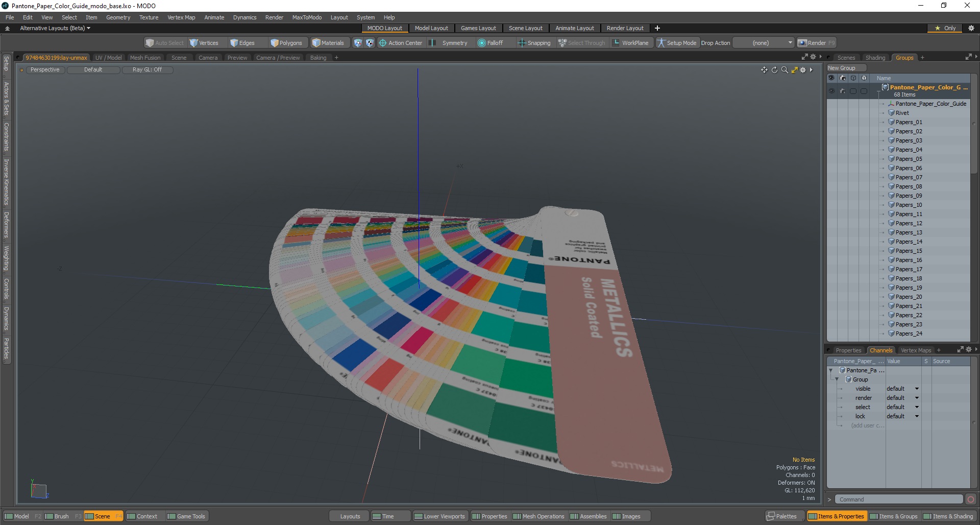Toggle the select checkbox of Pantone group
The width and height of the screenshot is (980, 525).
853,91
